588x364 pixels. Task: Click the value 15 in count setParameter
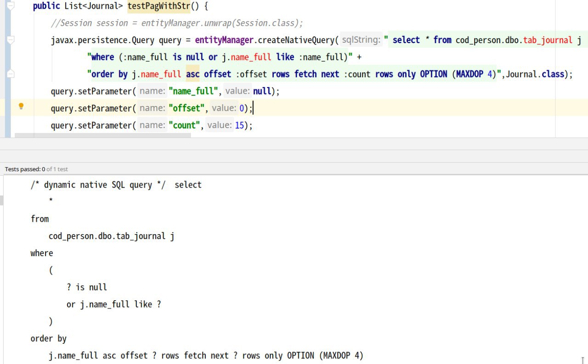240,125
